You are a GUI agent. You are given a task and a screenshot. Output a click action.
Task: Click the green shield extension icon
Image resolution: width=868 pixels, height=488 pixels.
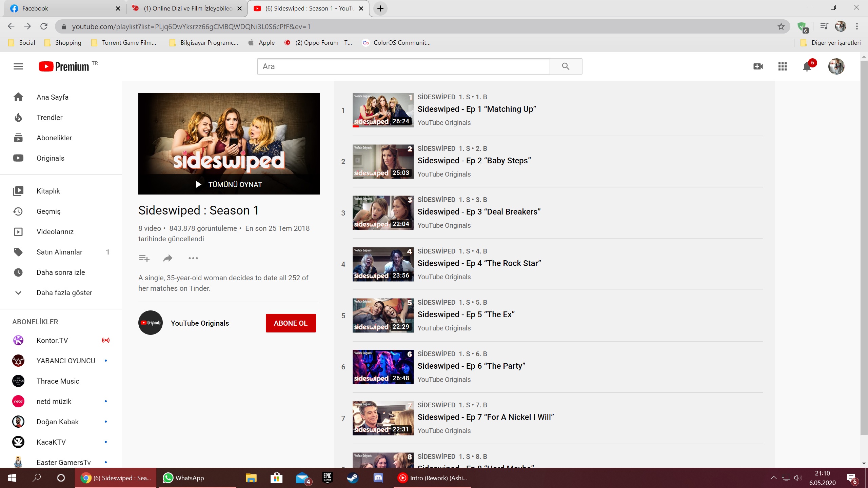coord(802,27)
